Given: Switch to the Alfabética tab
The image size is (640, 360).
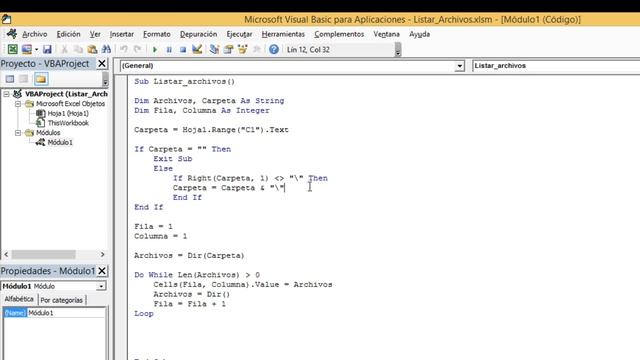Looking at the screenshot, I should 19,299.
